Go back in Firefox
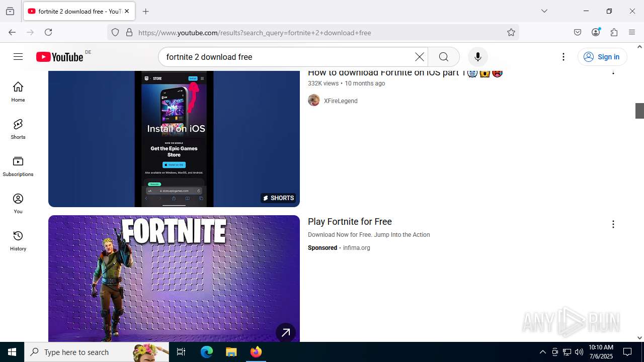This screenshot has width=644, height=362. coord(12,32)
